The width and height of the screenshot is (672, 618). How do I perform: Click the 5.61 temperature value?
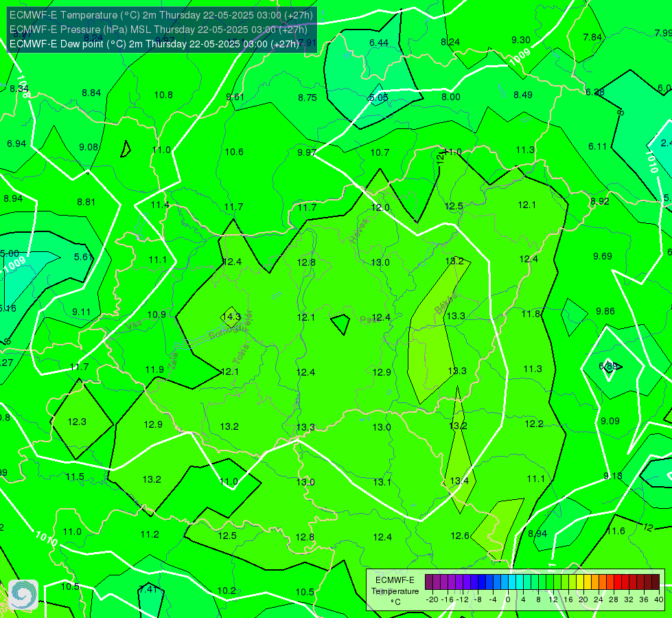[84, 257]
